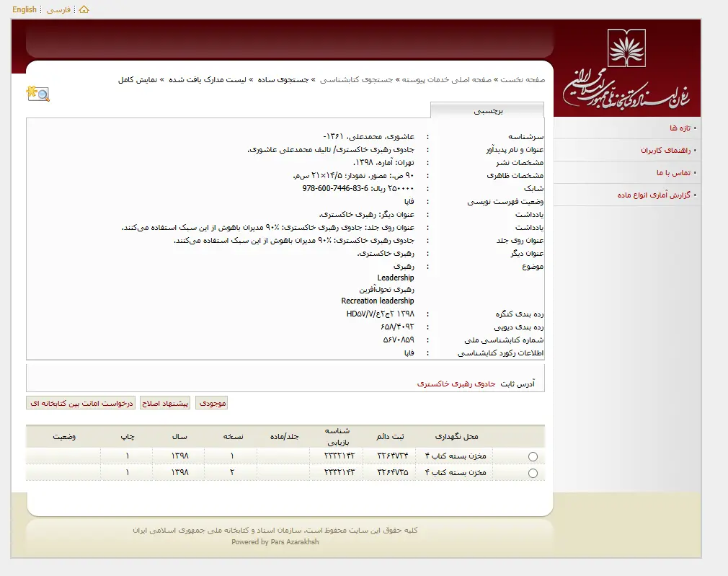Image resolution: width=728 pixels, height=576 pixels.
Task: Go to جستجوی ساده breadcrumb
Action: tap(283, 79)
